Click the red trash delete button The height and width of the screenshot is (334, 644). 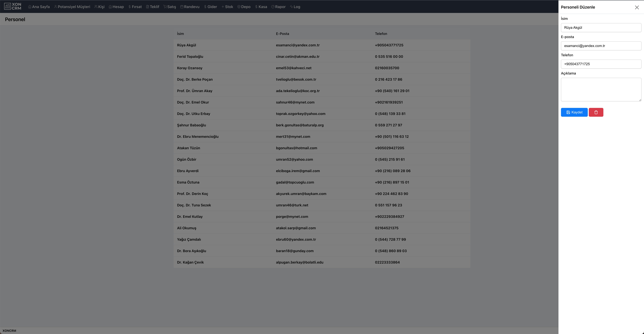click(596, 112)
